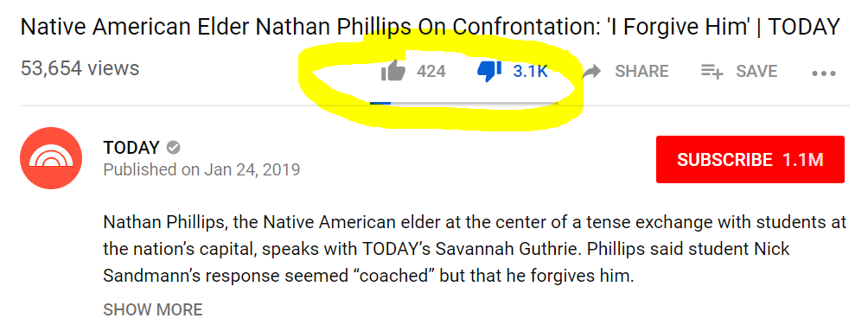This screenshot has width=868, height=331.
Task: Click the share arrow icon
Action: tap(592, 71)
